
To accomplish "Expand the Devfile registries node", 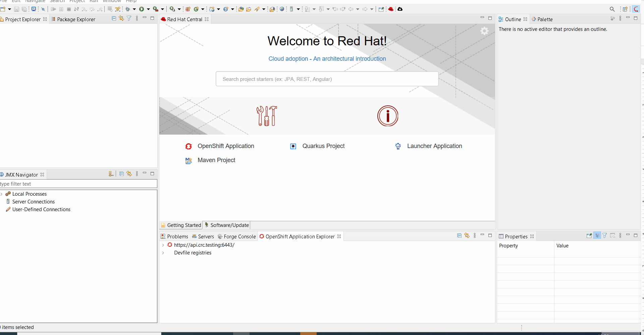I will pos(163,253).
